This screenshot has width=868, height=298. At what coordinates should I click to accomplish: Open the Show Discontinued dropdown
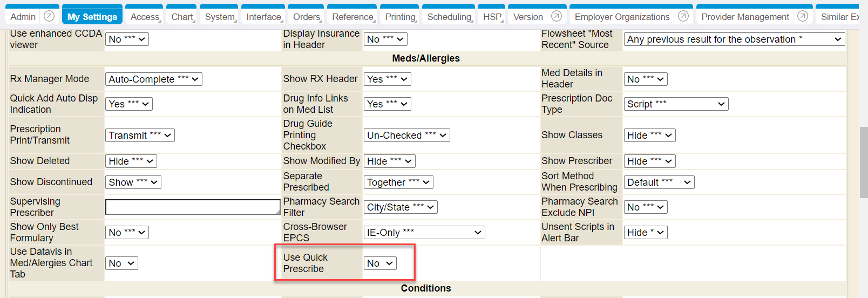[x=133, y=182]
